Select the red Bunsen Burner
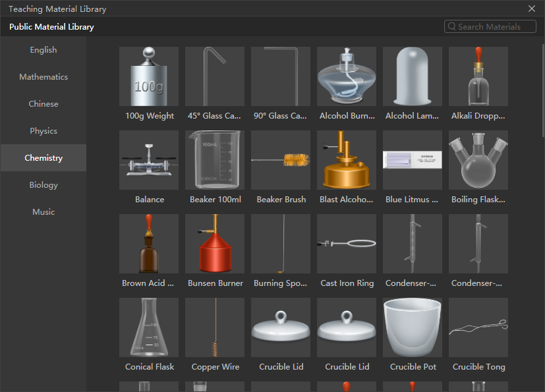 [215, 244]
